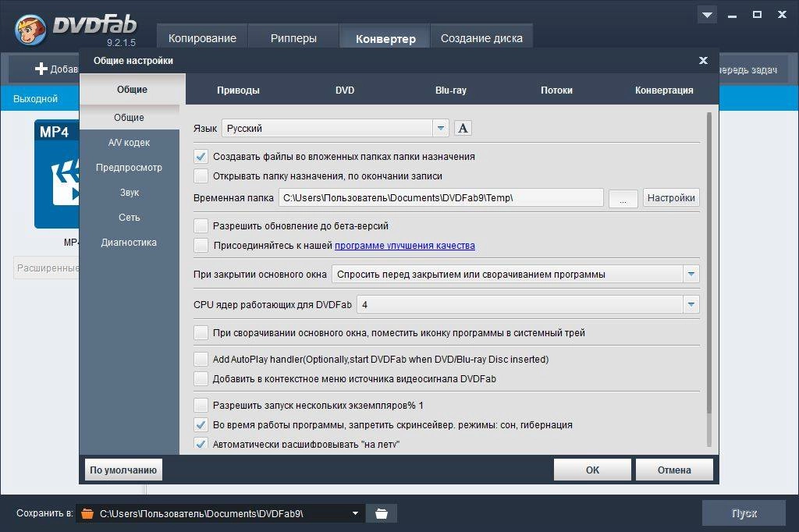The height and width of the screenshot is (532, 799).
Task: Click the Выходной label in main window
Action: (x=35, y=99)
